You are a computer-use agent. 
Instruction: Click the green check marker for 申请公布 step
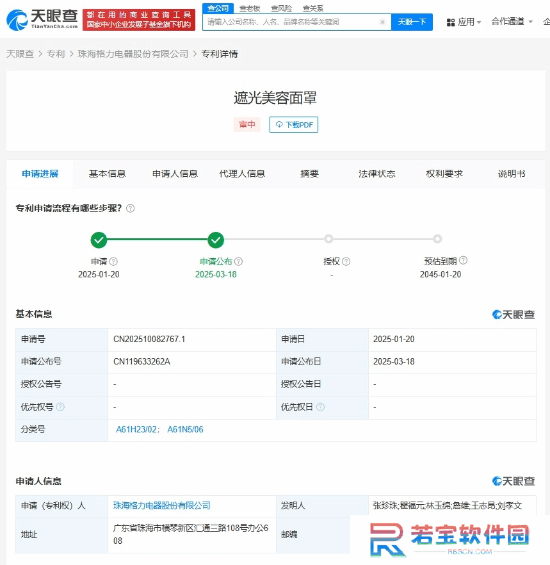216,240
